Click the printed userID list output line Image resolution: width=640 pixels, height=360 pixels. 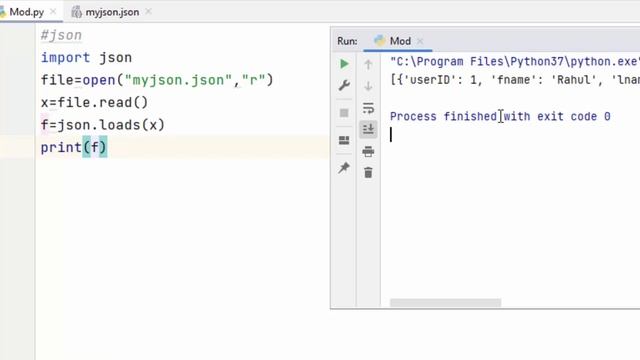pyautogui.click(x=515, y=80)
